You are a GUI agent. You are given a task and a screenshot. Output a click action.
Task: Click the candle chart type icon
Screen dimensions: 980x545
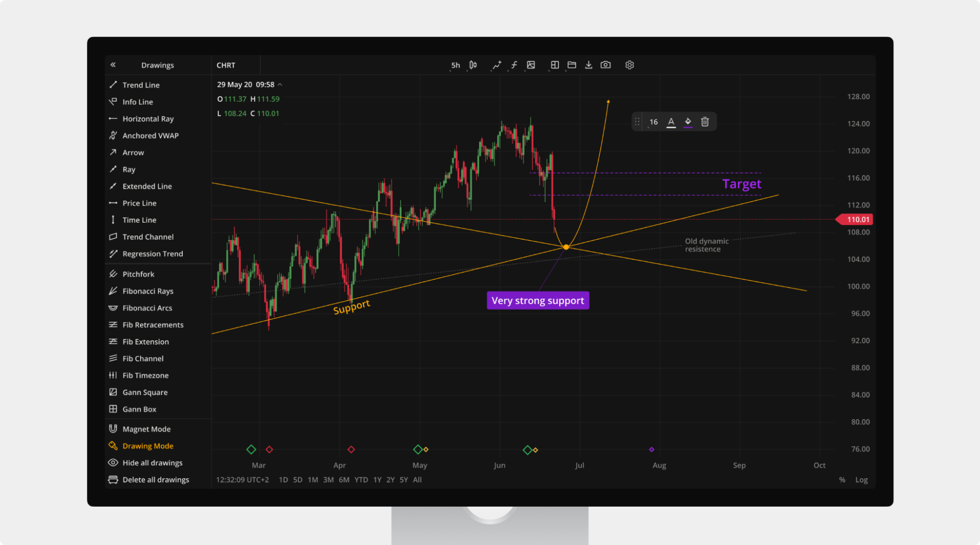[x=473, y=65]
